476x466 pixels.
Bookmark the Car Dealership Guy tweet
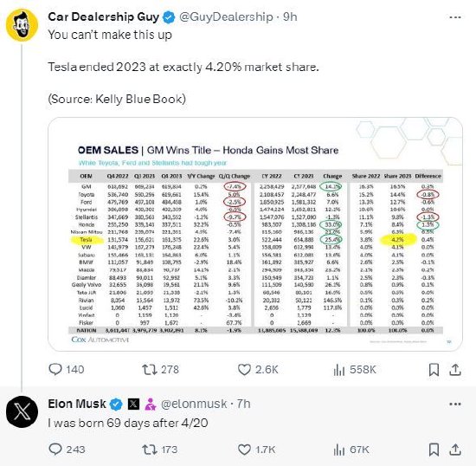434,370
